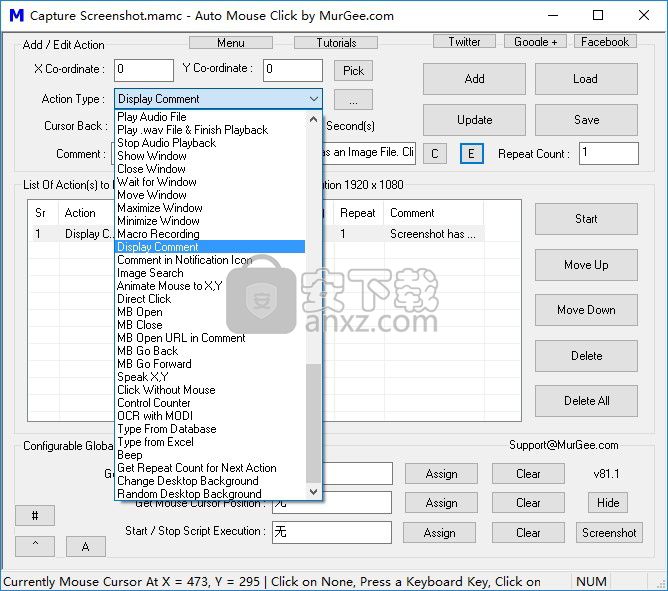Choose Wait for Window option
This screenshot has height=591, width=668.
(x=157, y=182)
